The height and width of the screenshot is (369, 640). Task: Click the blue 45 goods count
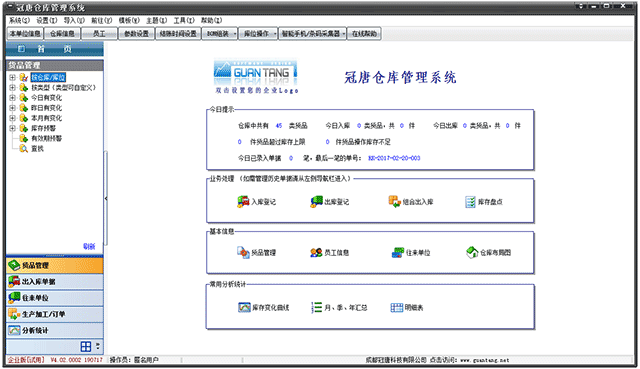click(x=279, y=126)
